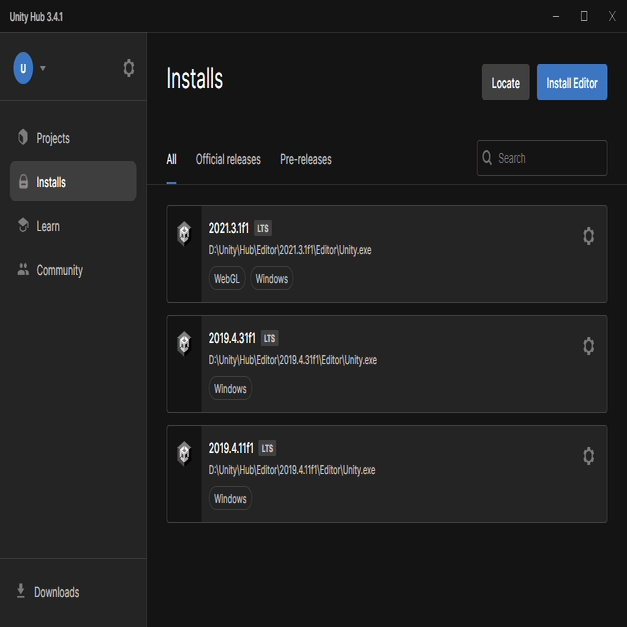Click the user account avatar
Screen dimensions: 627x627
click(x=23, y=68)
